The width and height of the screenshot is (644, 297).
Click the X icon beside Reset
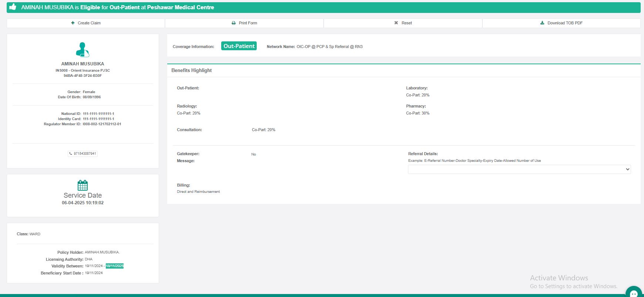tap(396, 23)
